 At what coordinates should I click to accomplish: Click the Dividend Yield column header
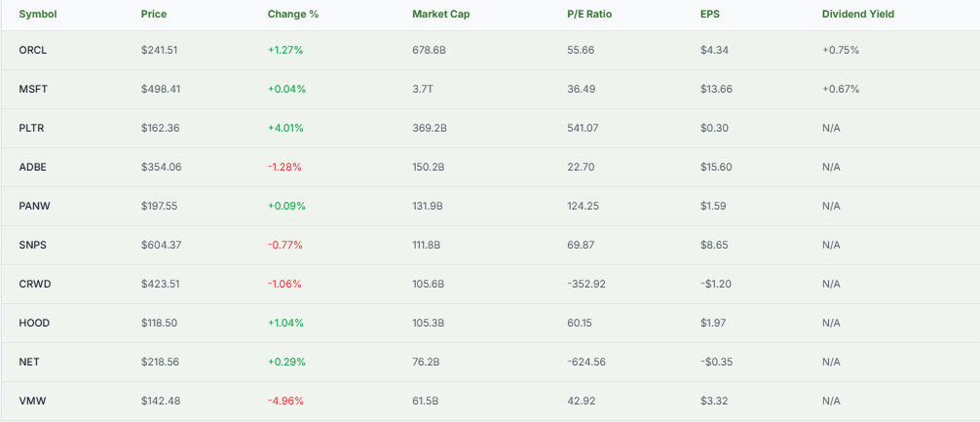click(x=857, y=15)
